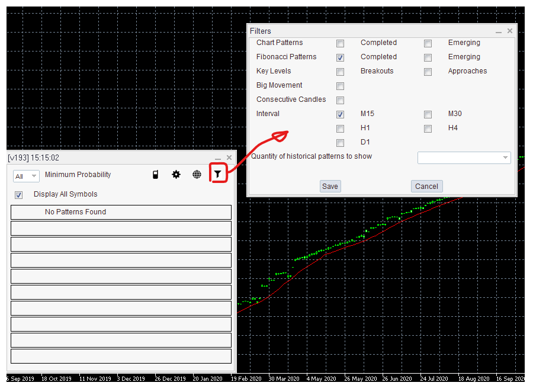Click the Minimum Probability label

tap(78, 175)
